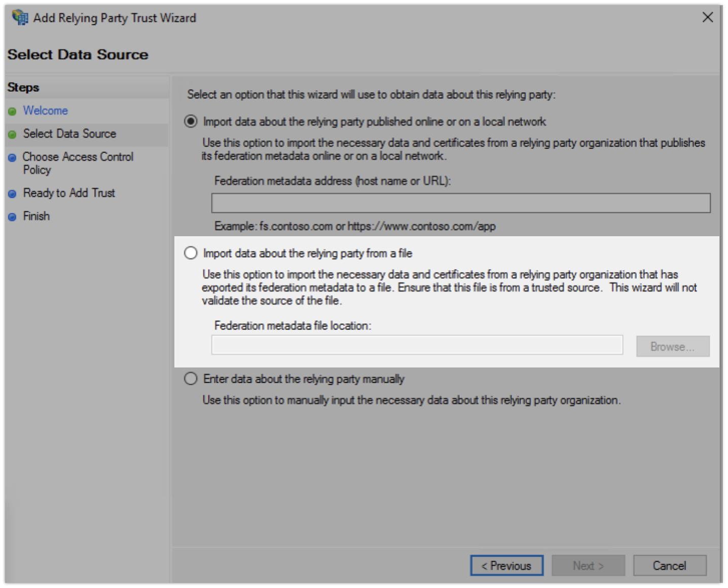The height and width of the screenshot is (588, 728).
Task: Select 'Enter data about the relying party manually'
Action: pyautogui.click(x=191, y=379)
